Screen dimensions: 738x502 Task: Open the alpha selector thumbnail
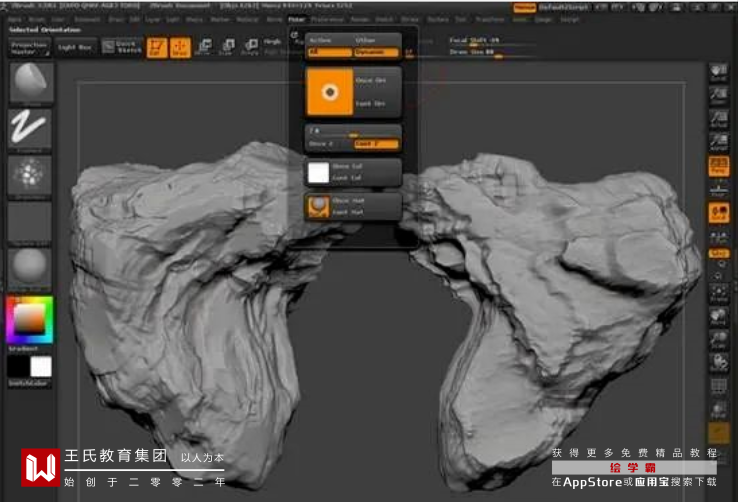click(31, 175)
